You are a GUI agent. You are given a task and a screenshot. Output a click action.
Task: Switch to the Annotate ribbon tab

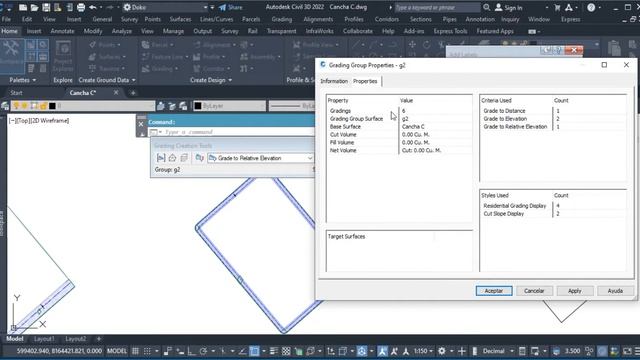[x=62, y=31]
